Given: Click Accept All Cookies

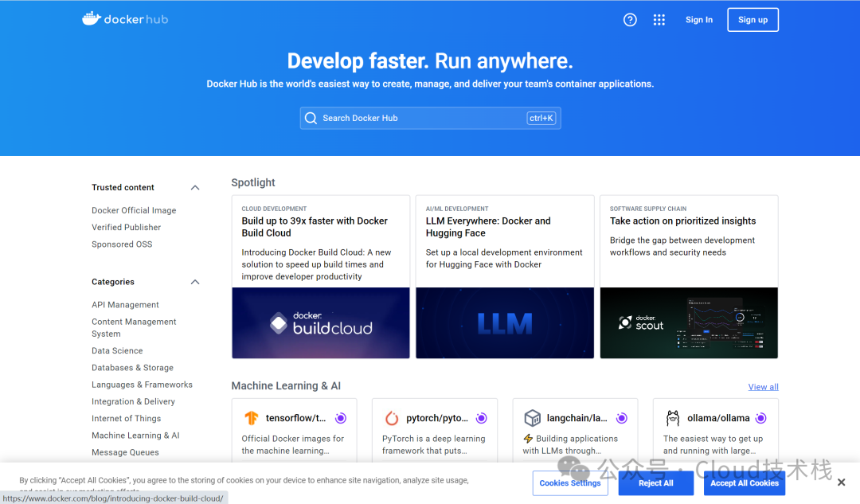Looking at the screenshot, I should (745, 483).
